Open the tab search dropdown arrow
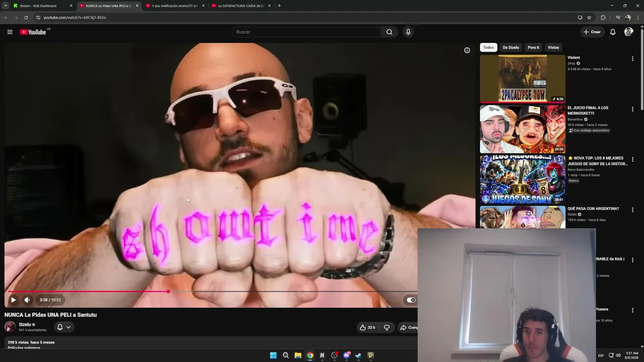 [x=5, y=6]
